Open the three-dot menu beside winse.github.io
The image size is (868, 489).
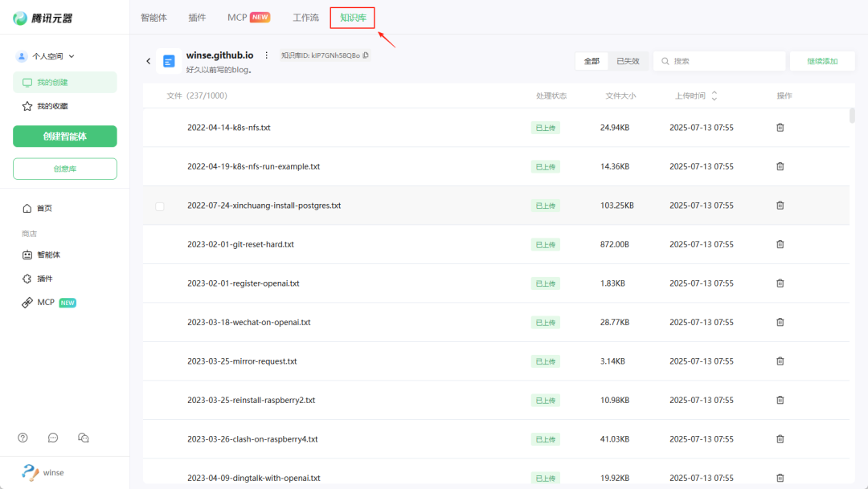pyautogui.click(x=267, y=55)
